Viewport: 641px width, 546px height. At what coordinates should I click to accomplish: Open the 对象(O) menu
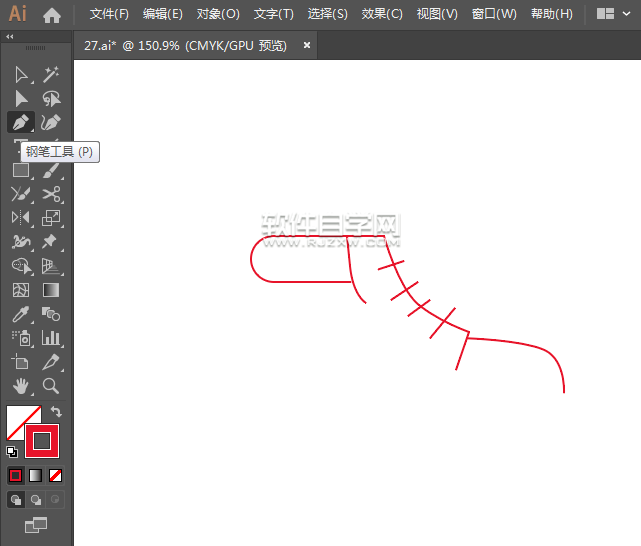pyautogui.click(x=218, y=14)
